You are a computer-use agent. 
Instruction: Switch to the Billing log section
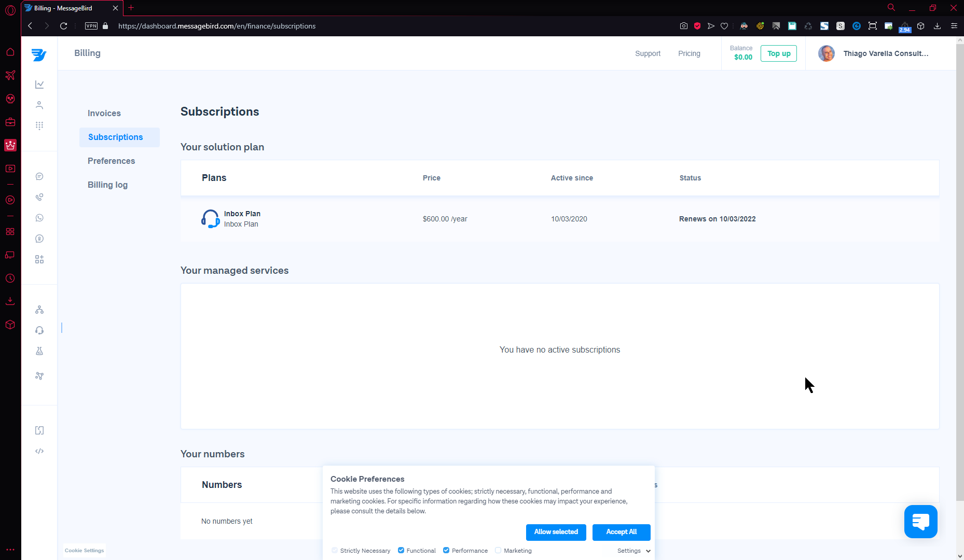[x=107, y=185]
